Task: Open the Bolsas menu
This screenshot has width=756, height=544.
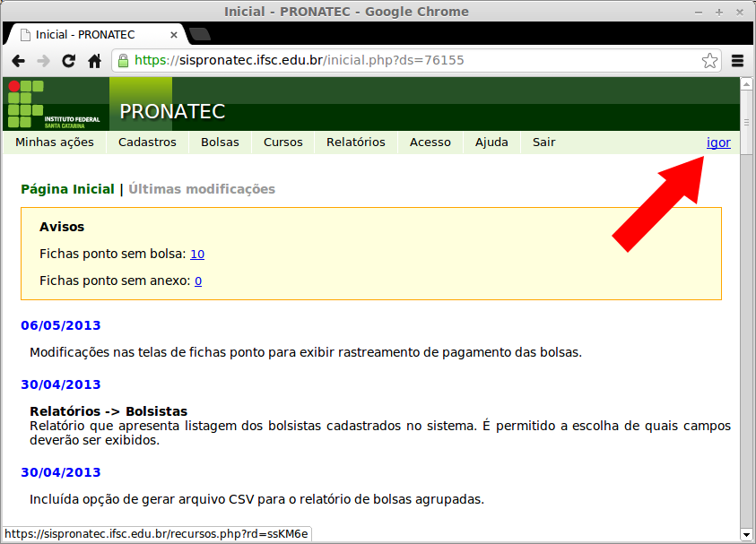Action: click(220, 142)
